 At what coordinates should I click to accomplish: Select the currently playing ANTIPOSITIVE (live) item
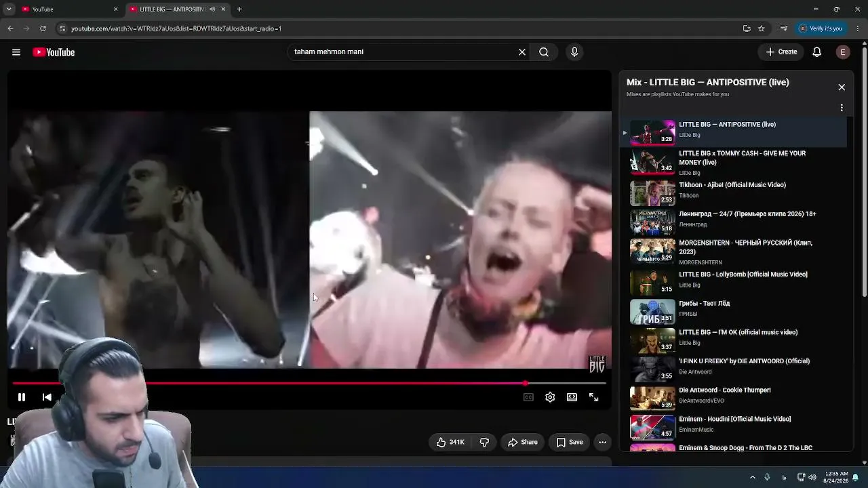coord(735,132)
